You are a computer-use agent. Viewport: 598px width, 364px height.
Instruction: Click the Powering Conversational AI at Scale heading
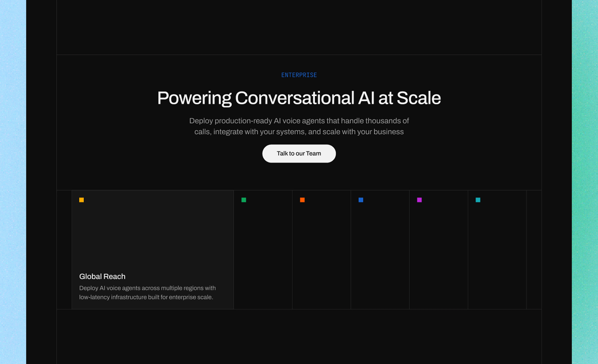pos(299,98)
